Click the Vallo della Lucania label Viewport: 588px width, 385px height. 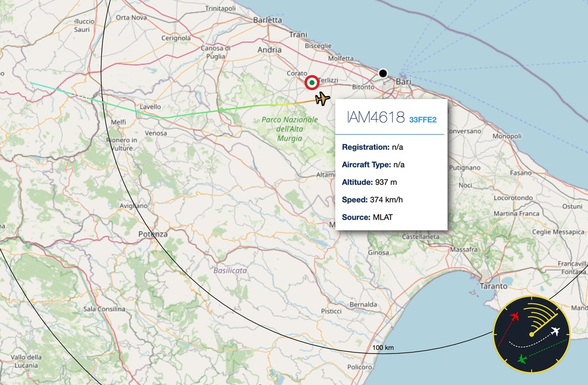coord(26,360)
